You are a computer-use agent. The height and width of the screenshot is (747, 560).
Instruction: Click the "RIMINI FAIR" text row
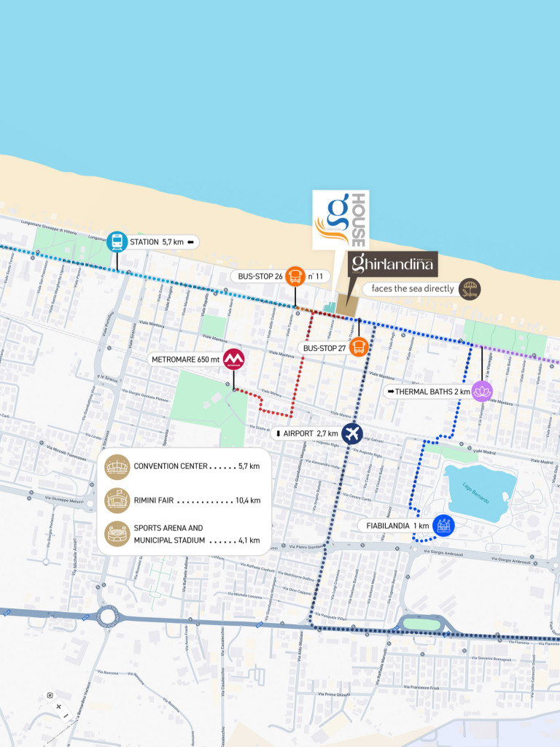pos(197,500)
